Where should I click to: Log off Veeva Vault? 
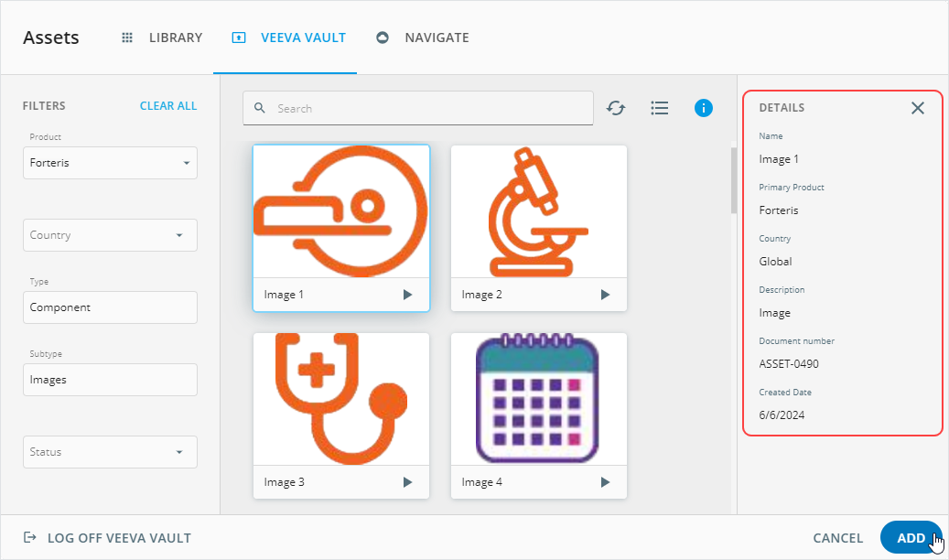point(108,538)
